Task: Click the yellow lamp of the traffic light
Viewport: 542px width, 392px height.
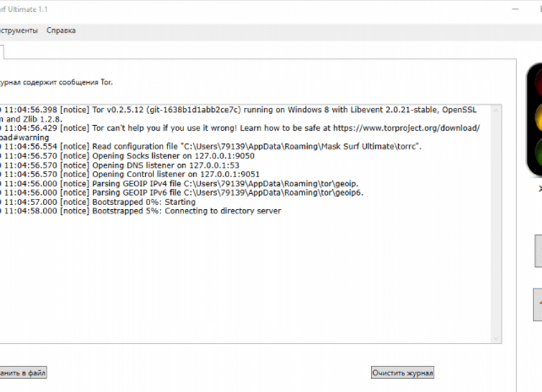Action: tap(539, 118)
